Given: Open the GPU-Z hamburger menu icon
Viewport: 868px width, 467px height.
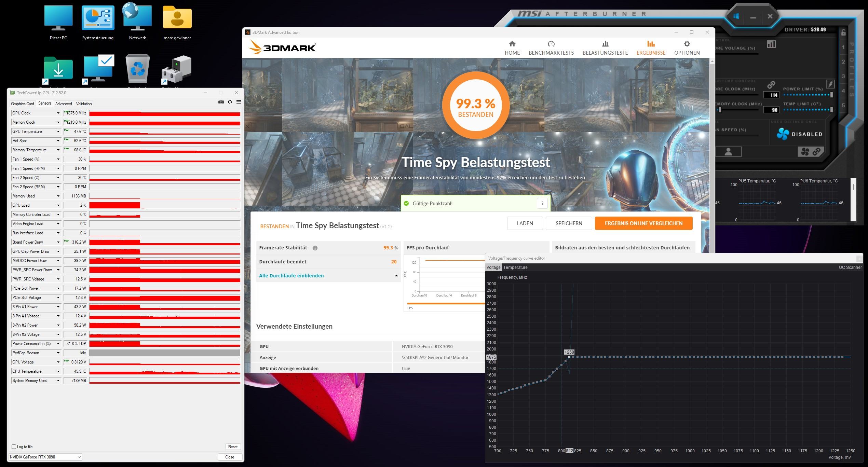Looking at the screenshot, I should pos(239,102).
